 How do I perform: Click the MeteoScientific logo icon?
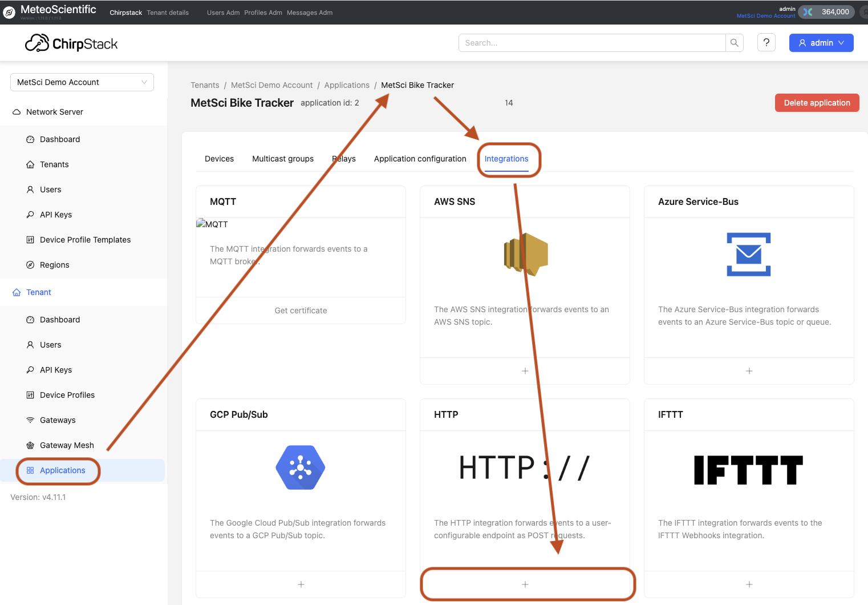9,12
